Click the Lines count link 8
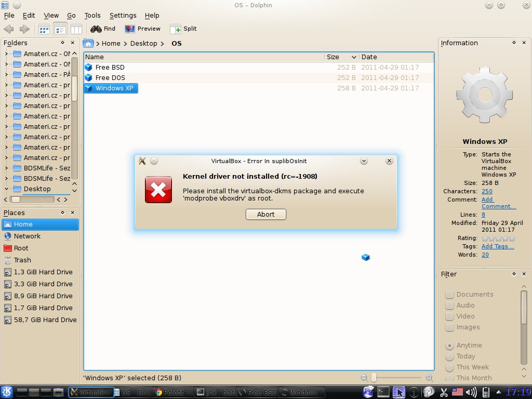The image size is (532, 399). (x=484, y=215)
